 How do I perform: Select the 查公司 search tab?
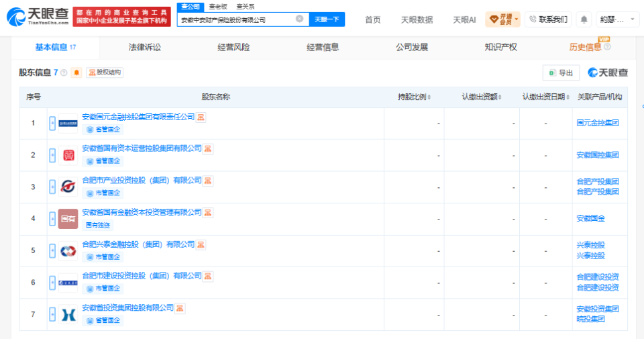[x=191, y=7]
